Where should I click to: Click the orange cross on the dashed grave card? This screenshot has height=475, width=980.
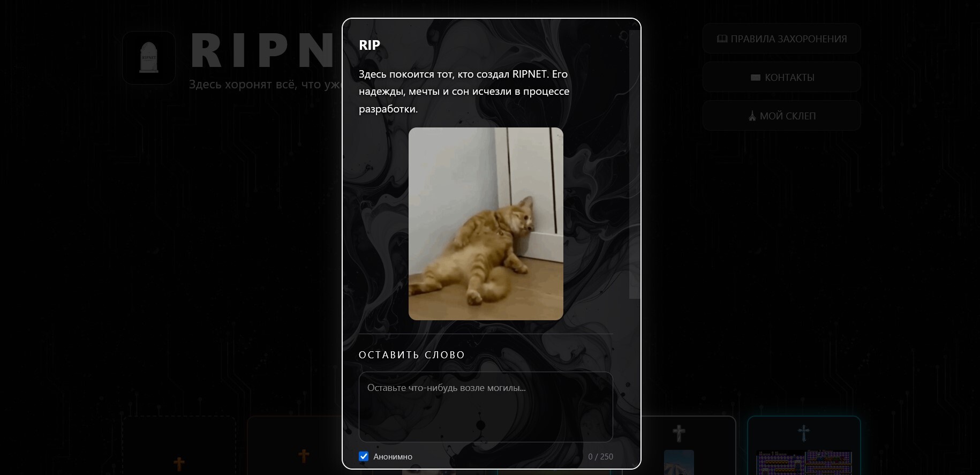coord(179,464)
